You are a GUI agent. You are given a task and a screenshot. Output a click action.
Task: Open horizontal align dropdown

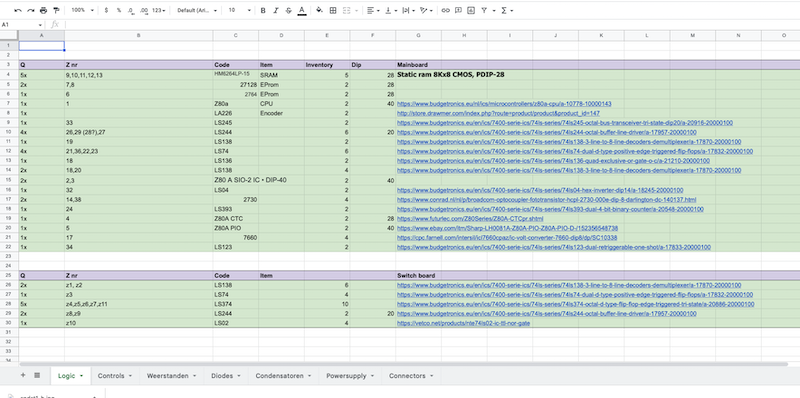click(x=373, y=10)
